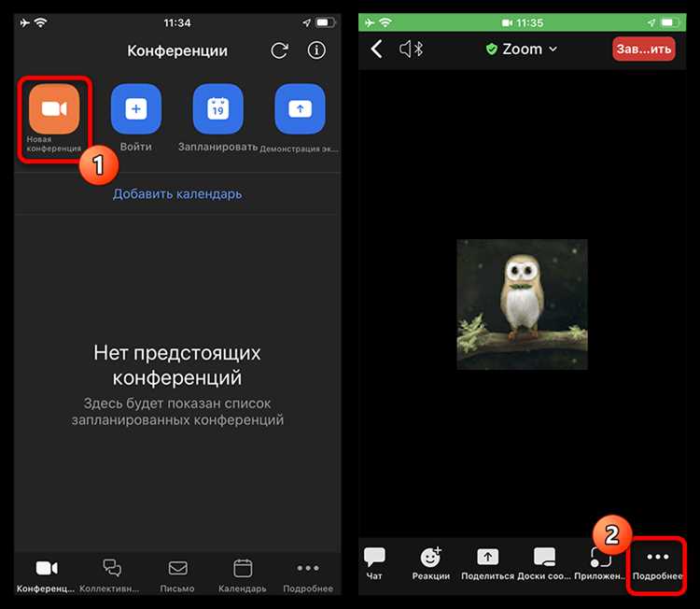Open Приложения in the meeting toolbar
The height and width of the screenshot is (609, 700).
click(x=600, y=565)
